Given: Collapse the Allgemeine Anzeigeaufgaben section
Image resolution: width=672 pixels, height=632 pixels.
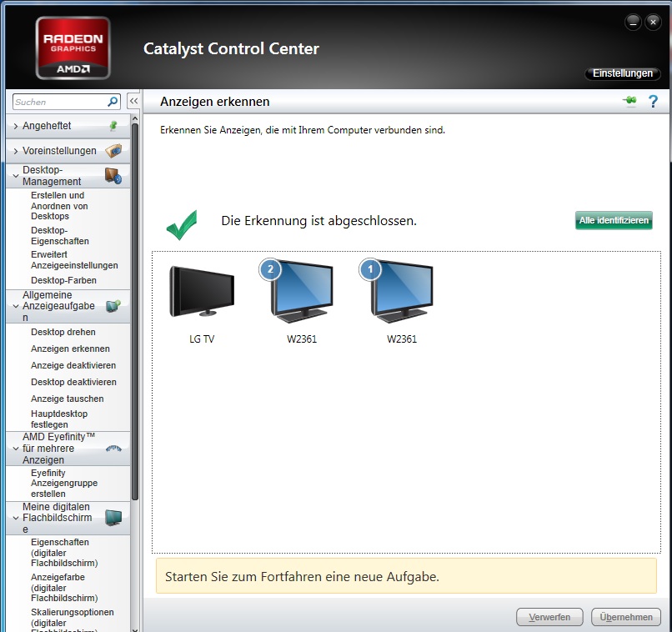Looking at the screenshot, I should point(16,306).
